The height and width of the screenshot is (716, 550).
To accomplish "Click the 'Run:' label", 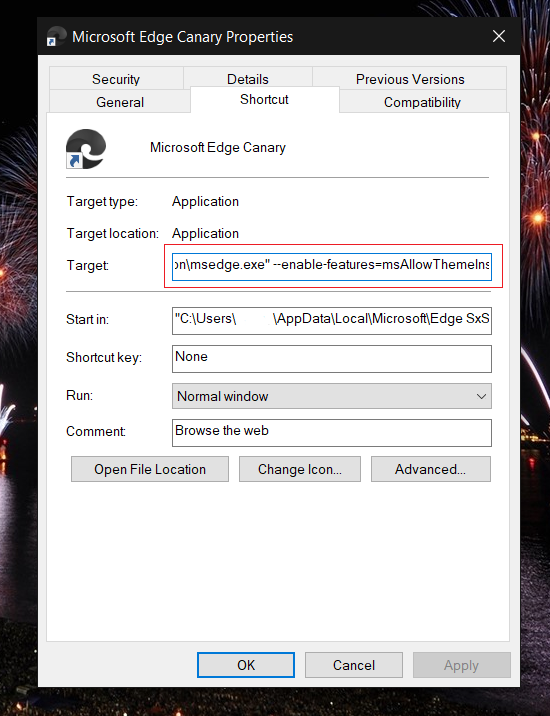I will (79, 395).
